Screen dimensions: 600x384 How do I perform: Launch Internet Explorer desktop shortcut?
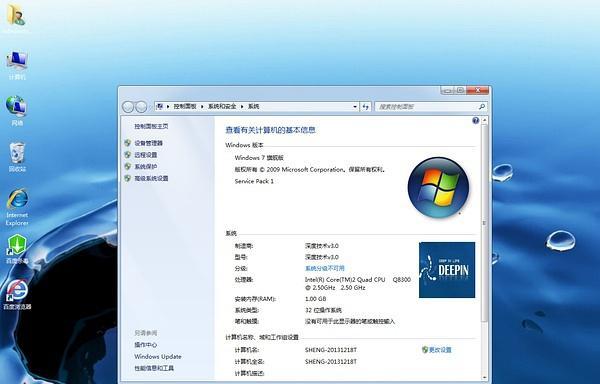[x=17, y=207]
